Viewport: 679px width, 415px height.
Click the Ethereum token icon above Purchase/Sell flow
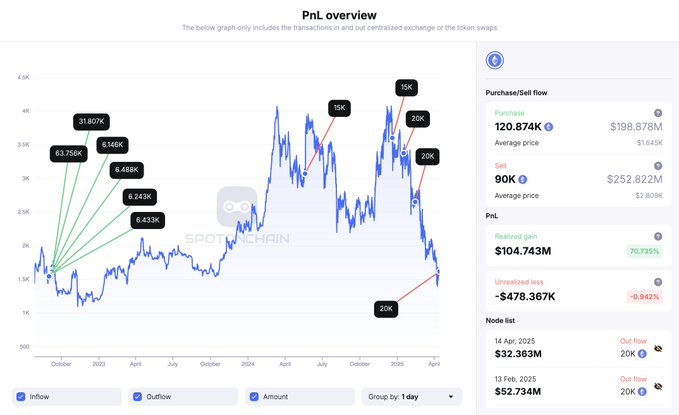(494, 61)
